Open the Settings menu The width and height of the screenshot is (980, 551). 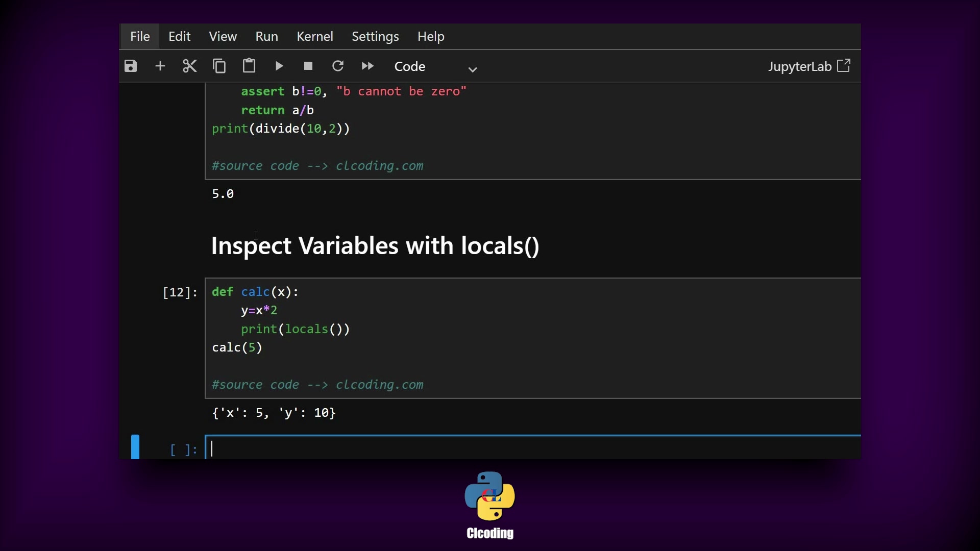pos(375,36)
